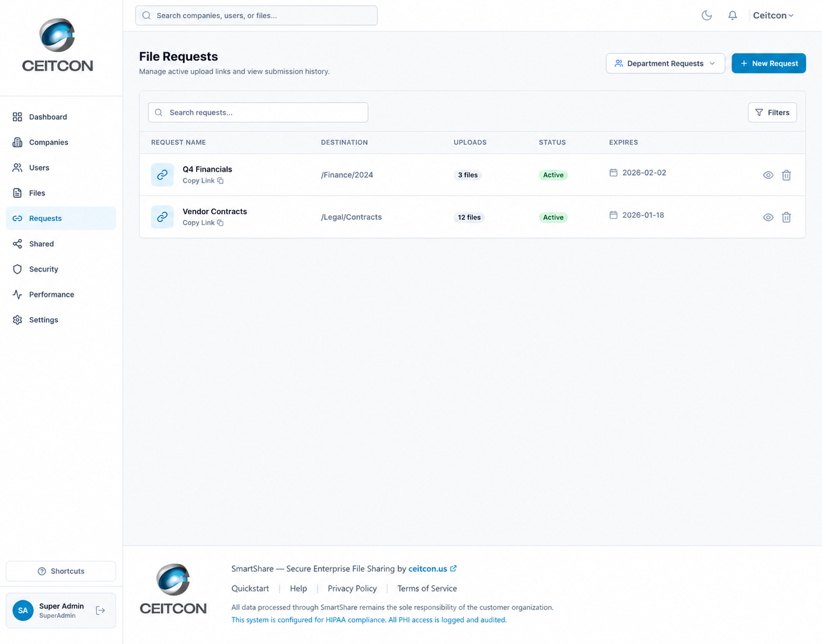Image resolution: width=822 pixels, height=644 pixels.
Task: Create a New Request
Action: coord(769,63)
